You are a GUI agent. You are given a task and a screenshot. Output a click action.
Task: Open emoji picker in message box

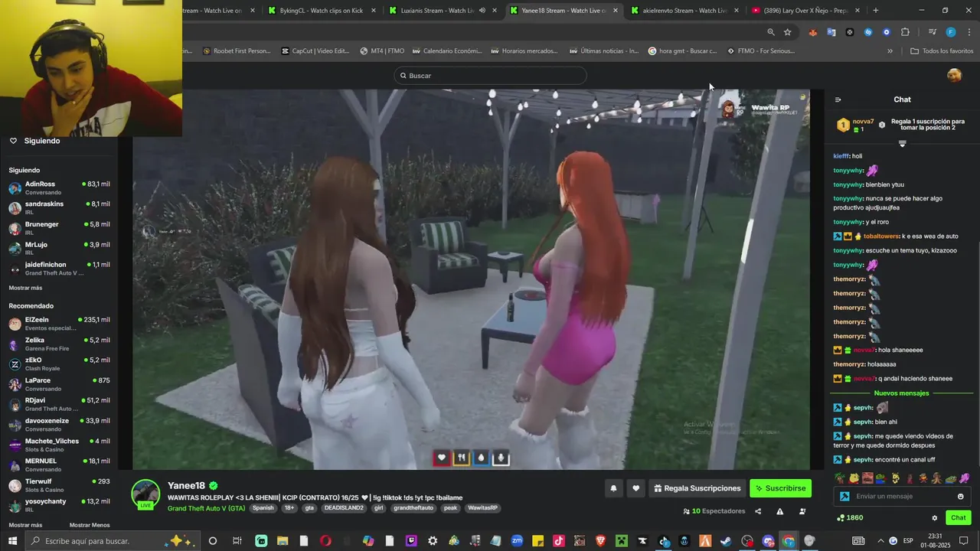coord(960,496)
